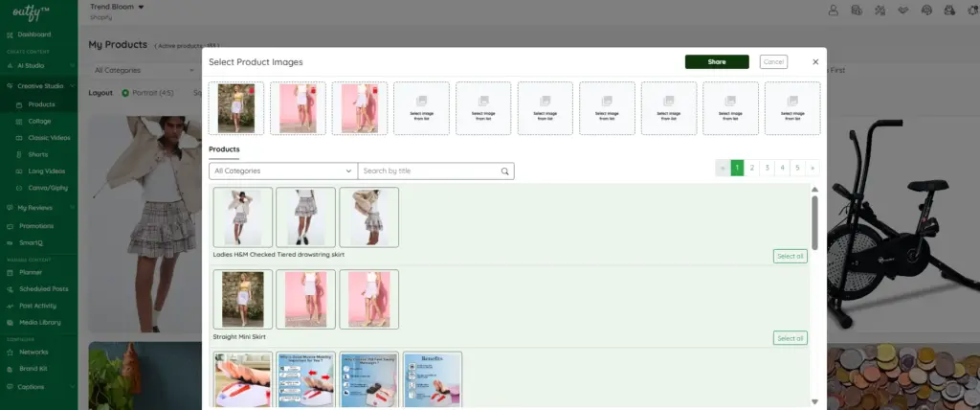Open Media Library in the sidebar
The image size is (980, 410).
38,323
